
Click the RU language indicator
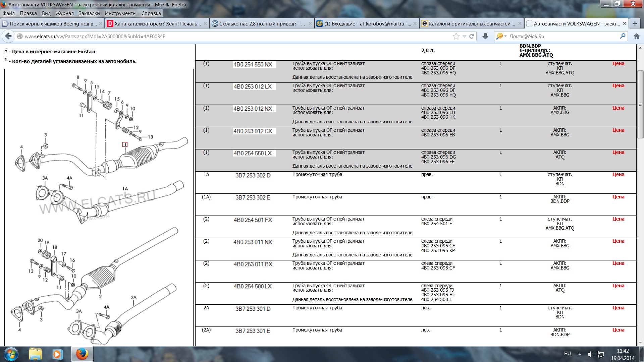[x=568, y=353]
